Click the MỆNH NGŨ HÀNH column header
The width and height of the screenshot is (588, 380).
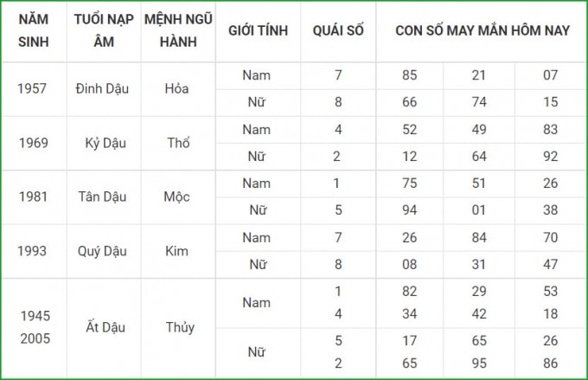pyautogui.click(x=178, y=30)
